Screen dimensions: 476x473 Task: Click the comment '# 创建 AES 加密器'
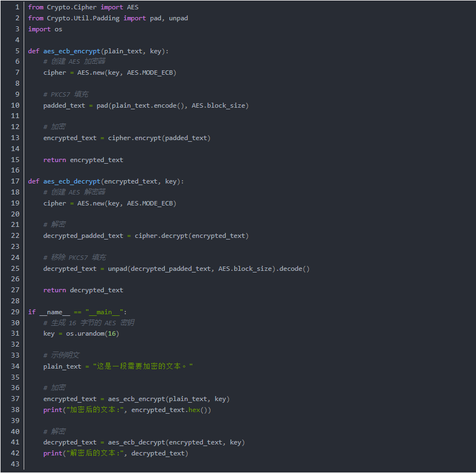point(74,62)
